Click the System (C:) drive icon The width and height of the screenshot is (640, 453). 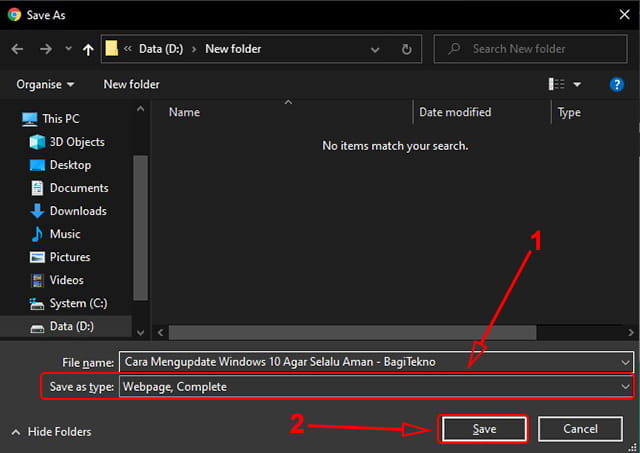[37, 304]
